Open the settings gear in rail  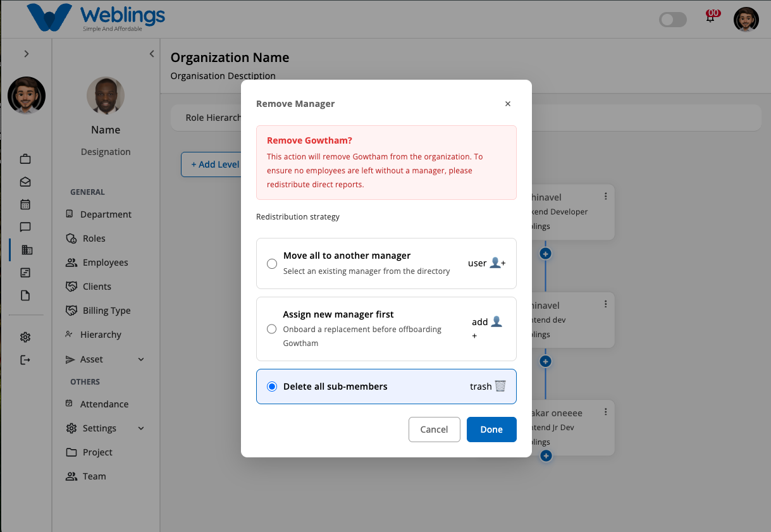pos(25,337)
